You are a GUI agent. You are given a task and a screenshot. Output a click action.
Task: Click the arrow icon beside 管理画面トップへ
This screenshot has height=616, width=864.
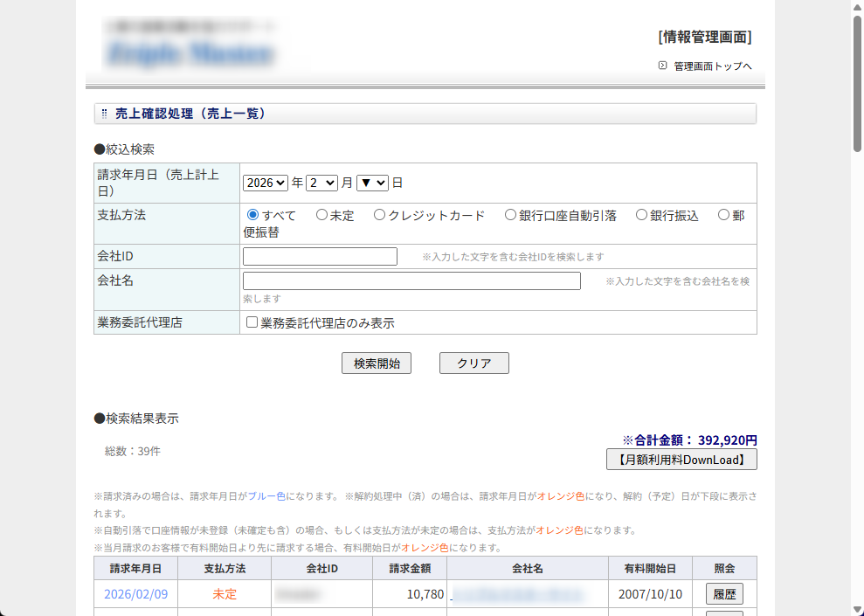pyautogui.click(x=661, y=65)
